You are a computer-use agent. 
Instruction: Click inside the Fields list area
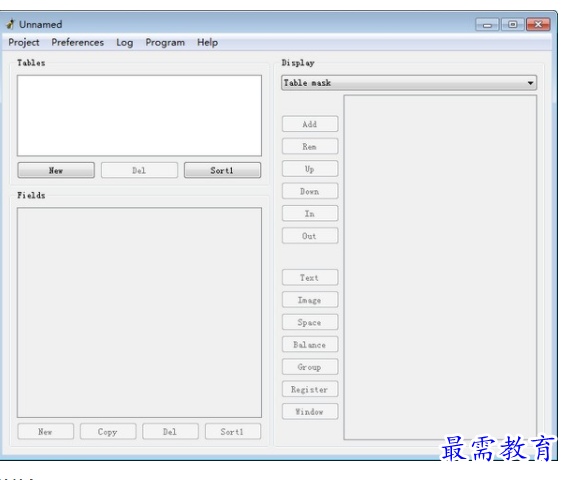coord(139,312)
